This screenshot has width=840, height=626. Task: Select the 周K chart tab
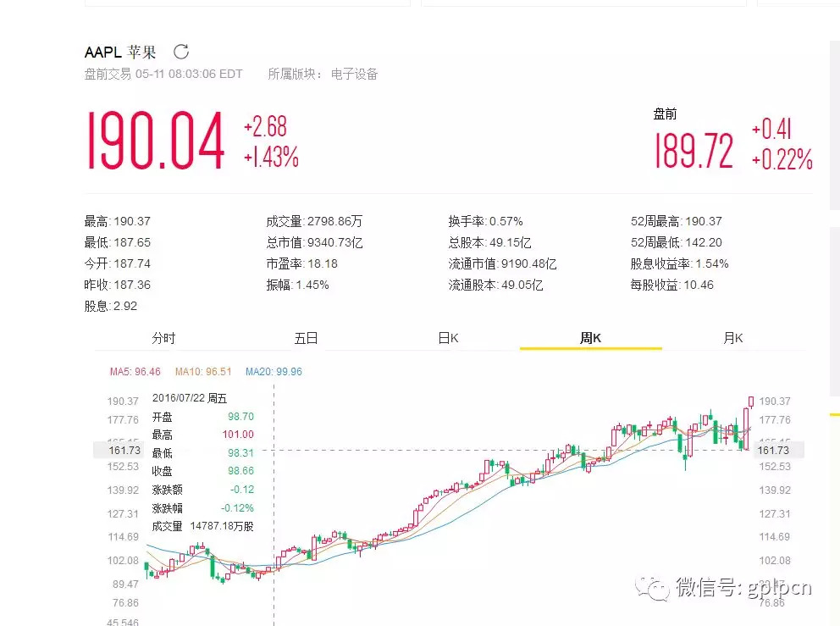point(590,338)
